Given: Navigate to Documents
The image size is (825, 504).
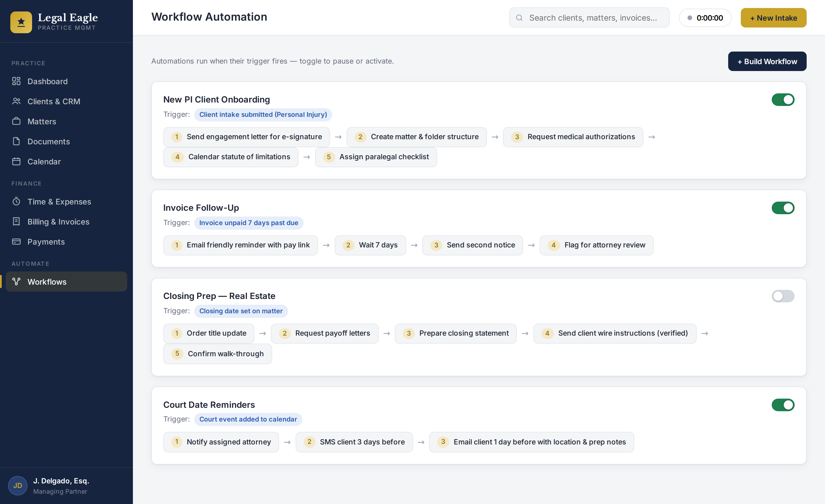Looking at the screenshot, I should tap(66, 141).
